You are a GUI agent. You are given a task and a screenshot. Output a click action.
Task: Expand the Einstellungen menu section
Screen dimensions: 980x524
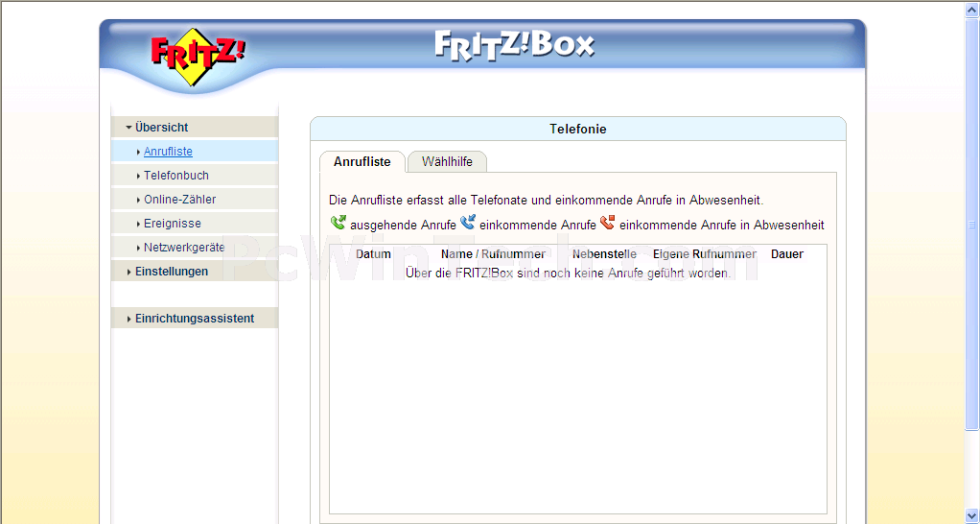pyautogui.click(x=195, y=272)
